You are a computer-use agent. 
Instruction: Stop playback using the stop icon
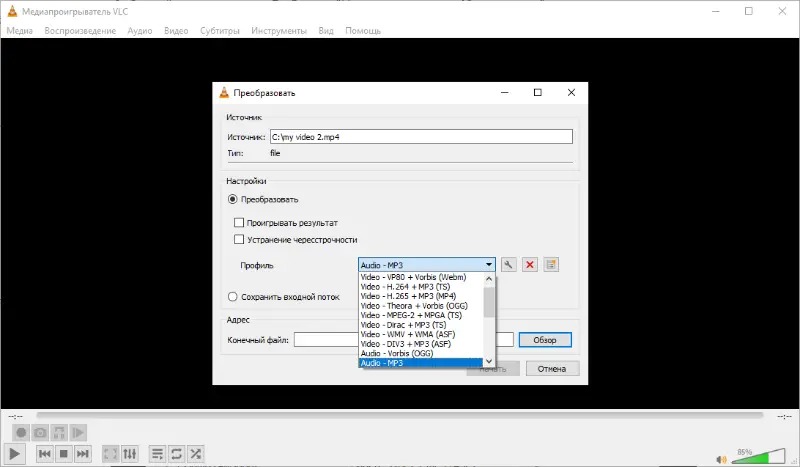coord(64,453)
